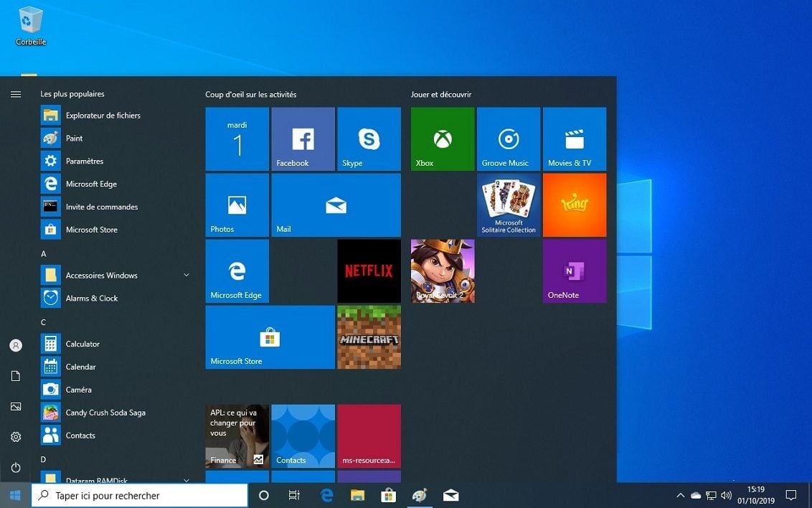Open Groove Music tile

[509, 138]
